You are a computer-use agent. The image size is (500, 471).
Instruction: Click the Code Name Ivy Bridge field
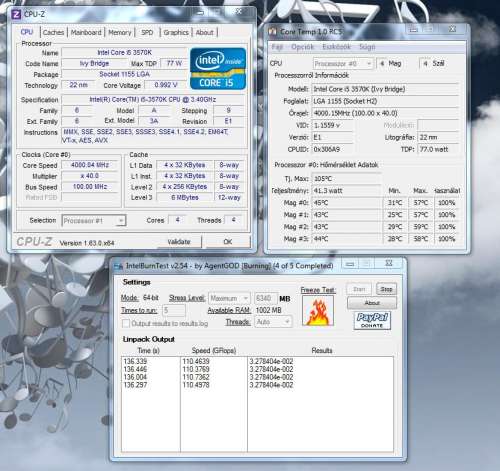coord(94,63)
